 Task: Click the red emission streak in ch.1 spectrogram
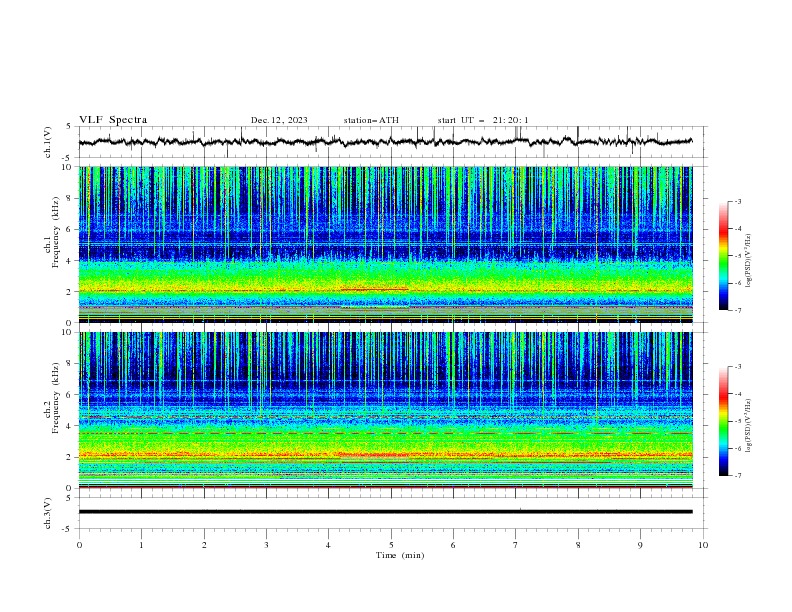374,289
